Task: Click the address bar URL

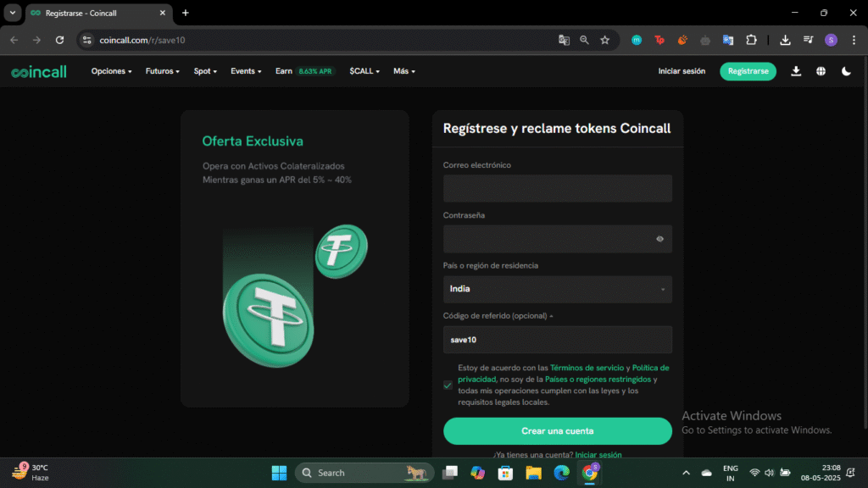Action: [x=142, y=40]
